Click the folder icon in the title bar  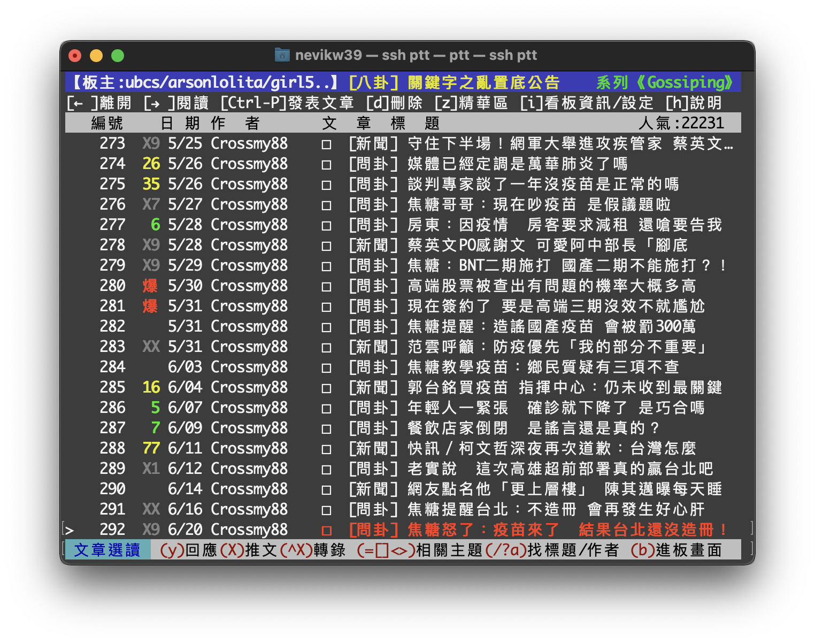[x=282, y=55]
